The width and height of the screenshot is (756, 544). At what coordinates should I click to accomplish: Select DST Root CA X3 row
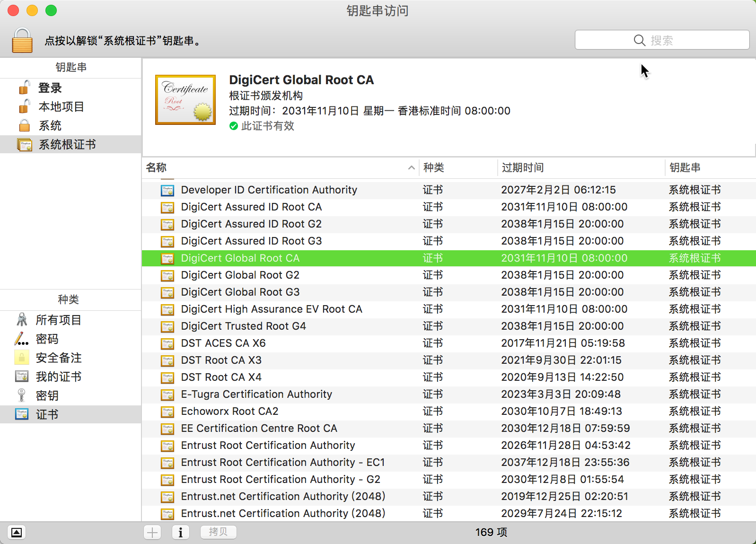click(x=449, y=360)
